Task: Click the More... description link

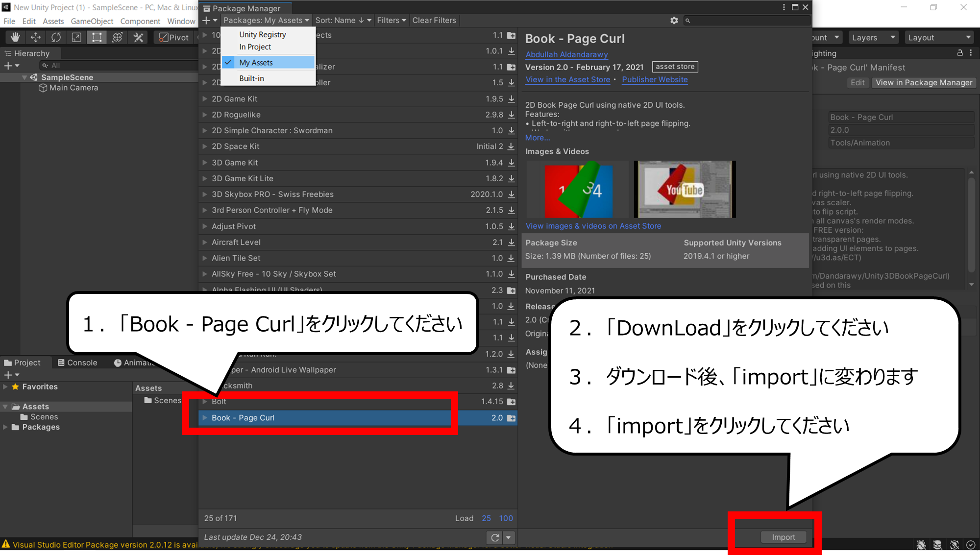Action: (538, 138)
